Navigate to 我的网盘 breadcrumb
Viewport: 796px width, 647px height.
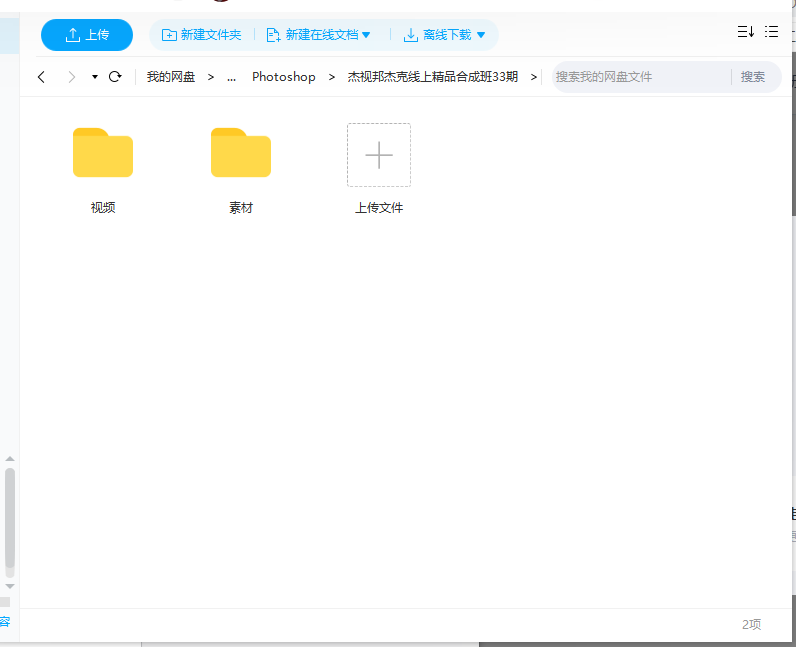pos(171,77)
